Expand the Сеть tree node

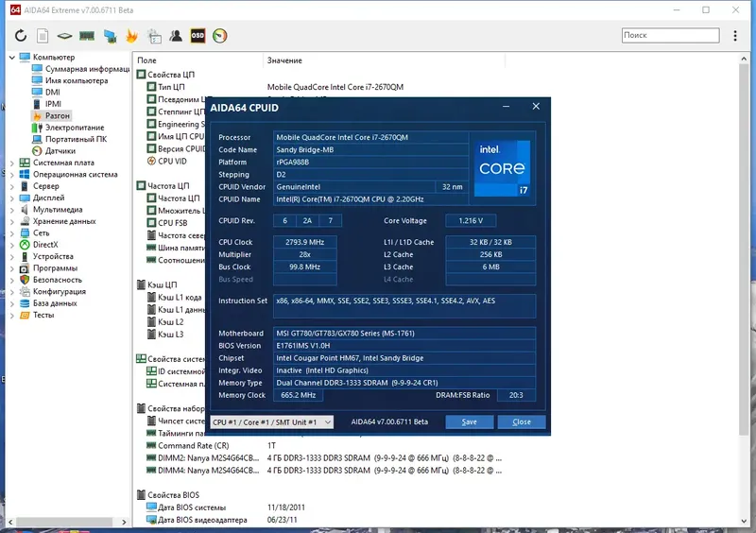pyautogui.click(x=12, y=233)
